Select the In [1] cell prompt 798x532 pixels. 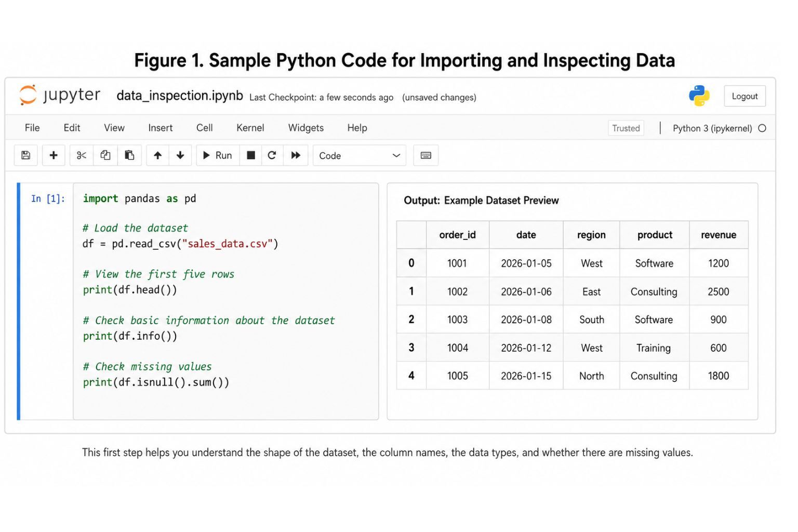point(48,198)
